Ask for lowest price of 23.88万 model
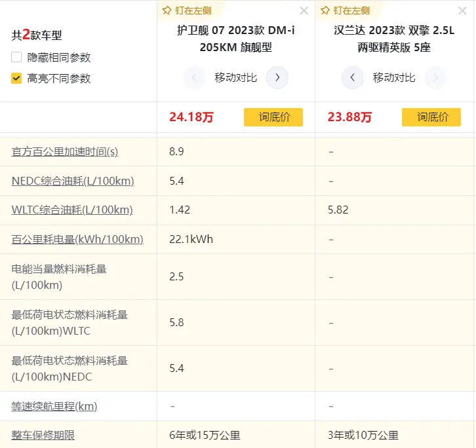Viewport: 476px width, 448px height. pos(431,117)
